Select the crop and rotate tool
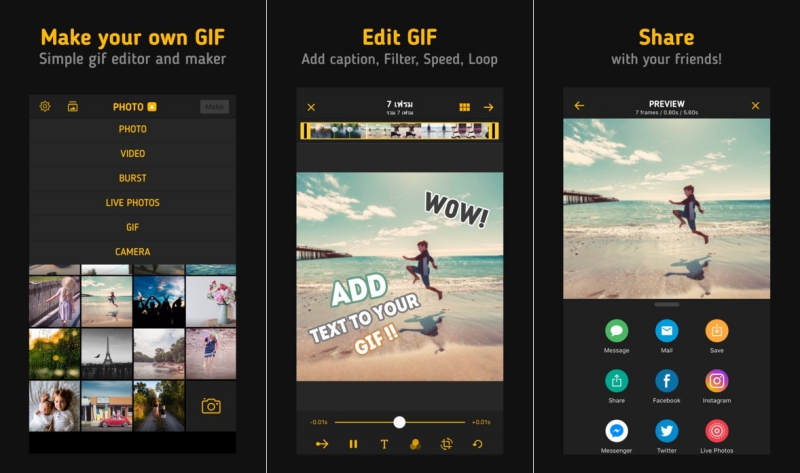This screenshot has width=800, height=473. point(446,444)
